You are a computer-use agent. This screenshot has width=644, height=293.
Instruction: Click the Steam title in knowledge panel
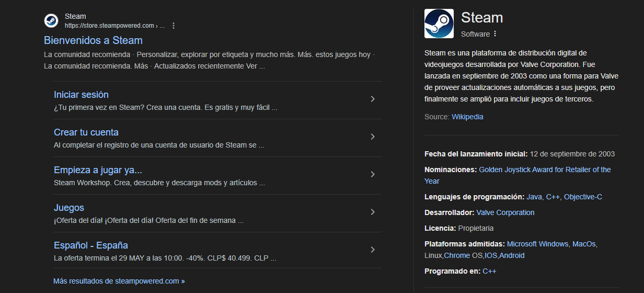[x=482, y=17]
